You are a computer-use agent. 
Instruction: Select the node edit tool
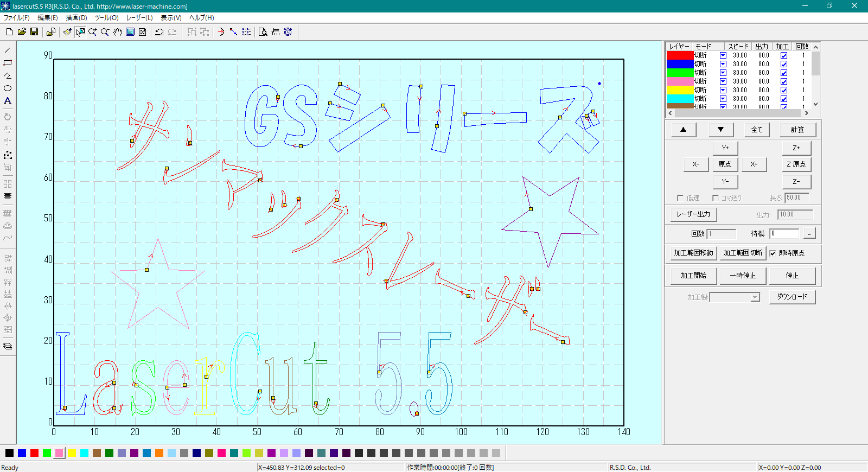8,155
